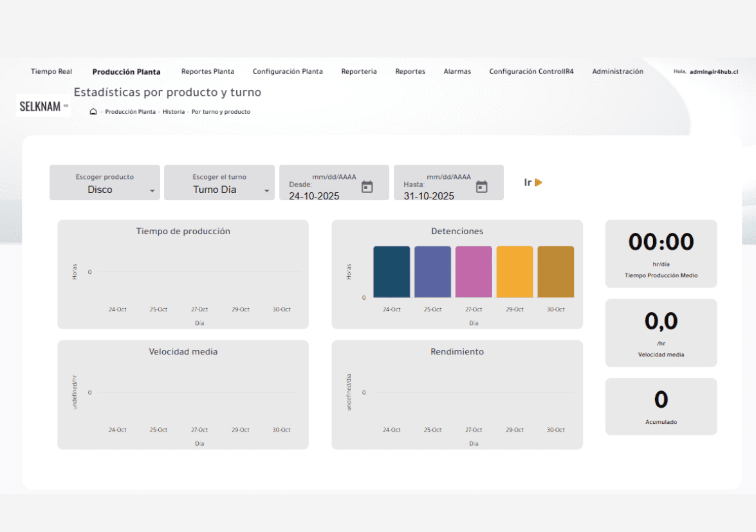Open the Administración menu
Viewport: 756px width, 532px height.
coord(618,71)
